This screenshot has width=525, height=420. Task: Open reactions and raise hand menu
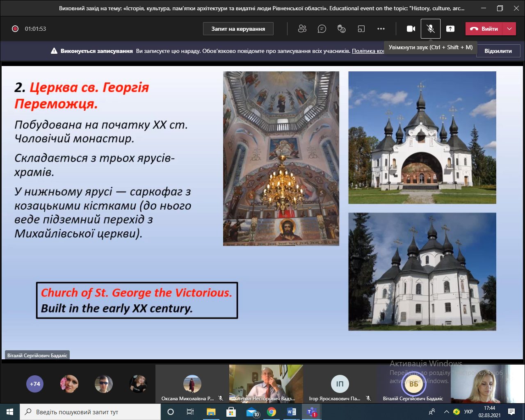(341, 29)
